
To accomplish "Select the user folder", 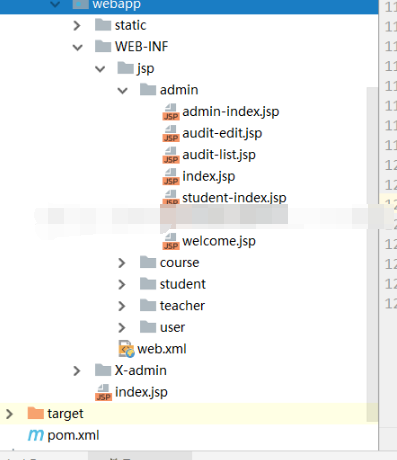I will [172, 327].
